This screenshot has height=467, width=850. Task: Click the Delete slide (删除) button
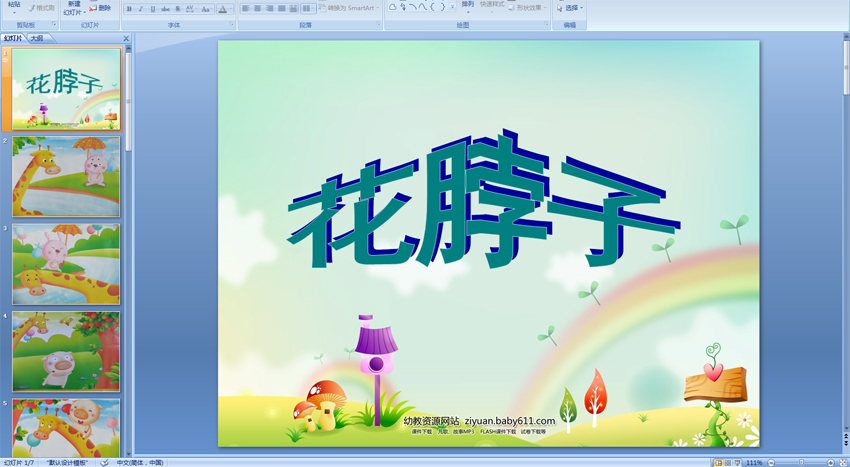click(x=101, y=8)
